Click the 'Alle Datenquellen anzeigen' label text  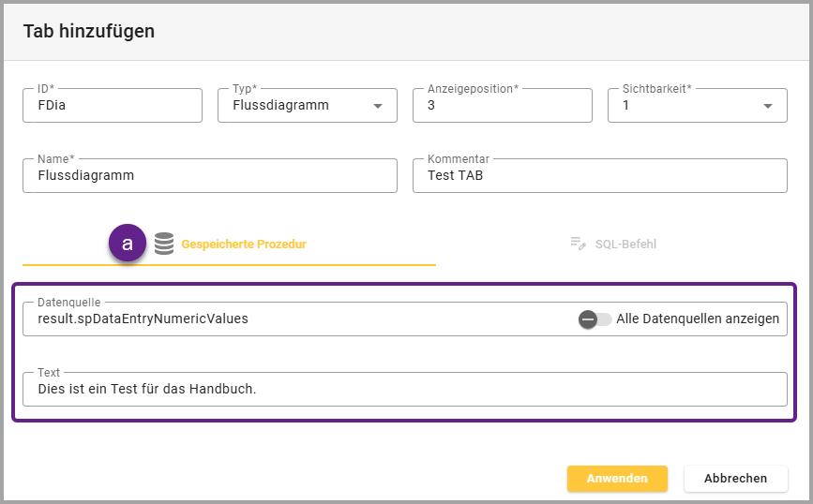[x=698, y=319]
